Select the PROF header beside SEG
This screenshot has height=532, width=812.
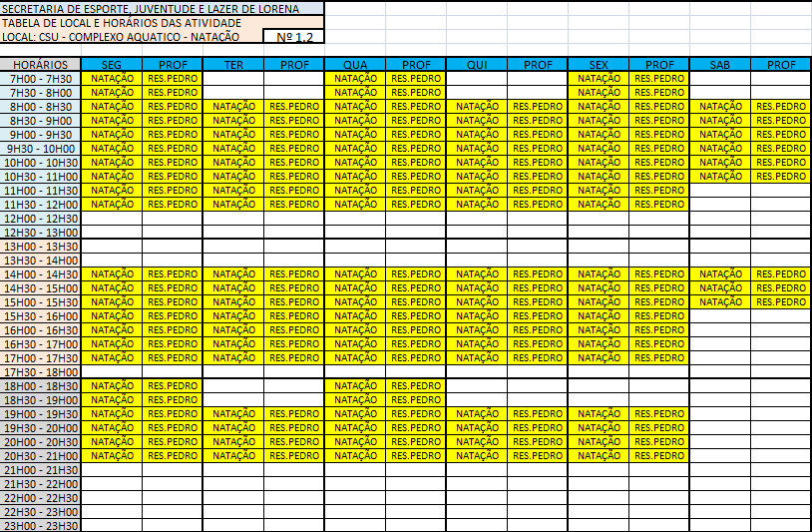tap(173, 65)
